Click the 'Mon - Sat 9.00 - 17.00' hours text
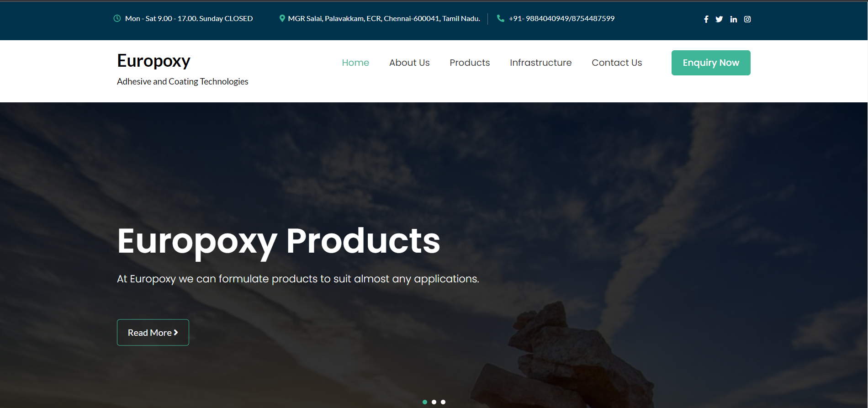 [189, 18]
